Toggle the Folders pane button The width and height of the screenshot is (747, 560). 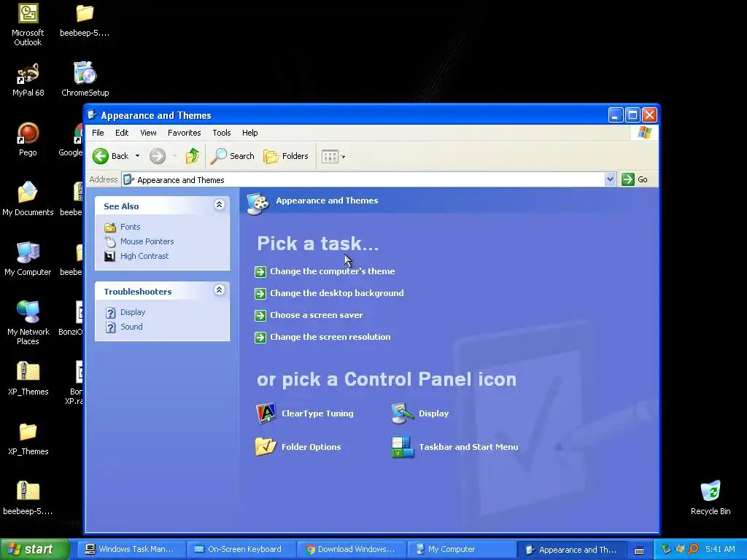click(x=286, y=156)
